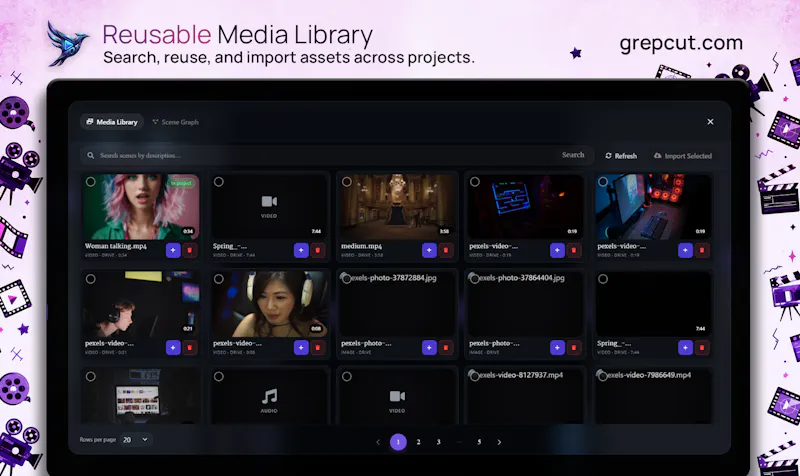The image size is (800, 476).
Task: Select the pexels-photo-37872884.jpg circle
Action: click(347, 279)
